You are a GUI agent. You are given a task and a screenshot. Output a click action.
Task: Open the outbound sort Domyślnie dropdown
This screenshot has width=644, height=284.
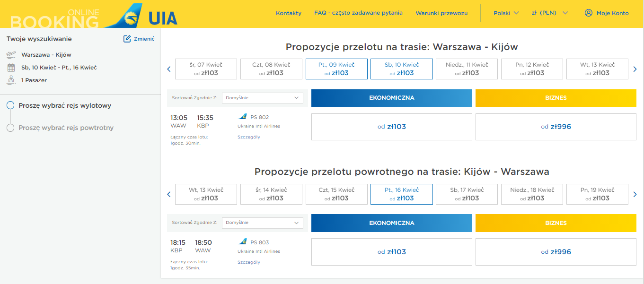(x=263, y=98)
